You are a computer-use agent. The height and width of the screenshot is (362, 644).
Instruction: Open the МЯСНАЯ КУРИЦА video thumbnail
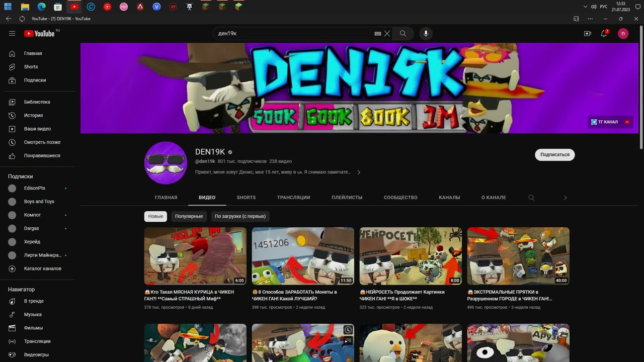195,256
